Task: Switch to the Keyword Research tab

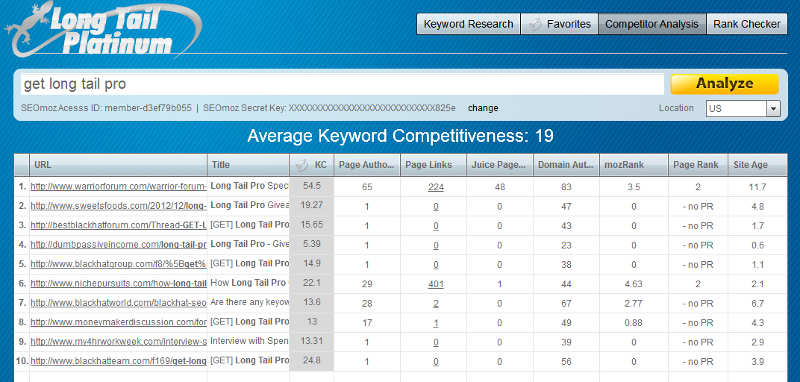Action: click(468, 24)
